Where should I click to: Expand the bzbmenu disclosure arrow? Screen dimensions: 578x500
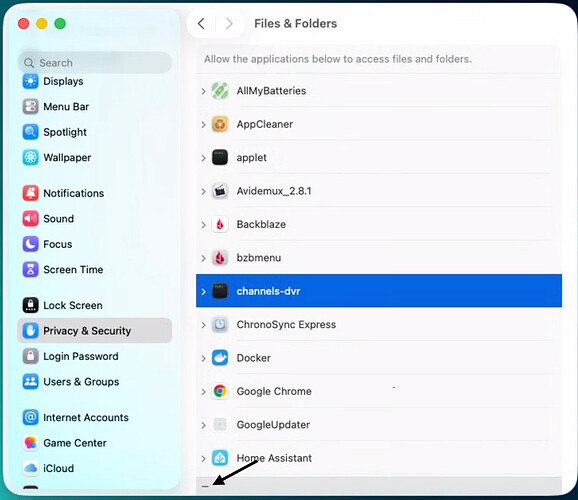[203, 258]
